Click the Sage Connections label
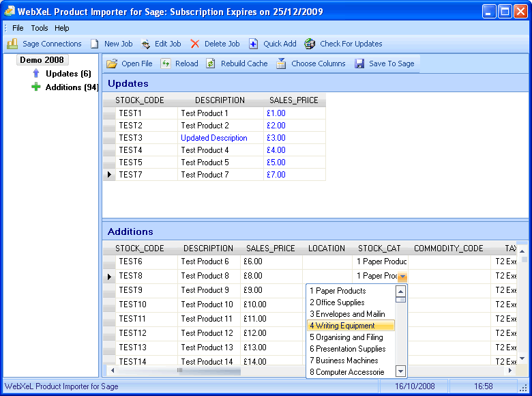This screenshot has width=532, height=396. [x=52, y=44]
